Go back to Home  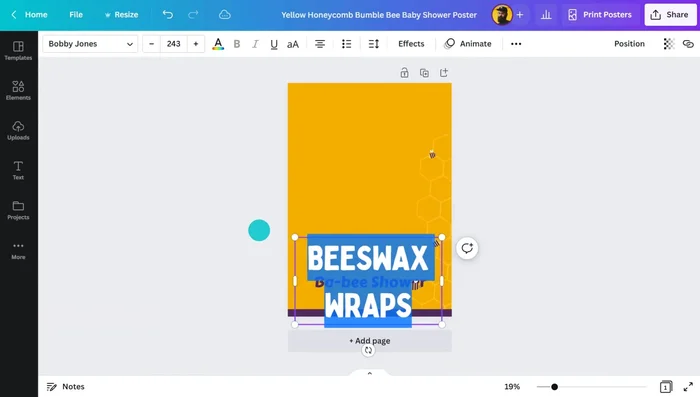click(29, 15)
